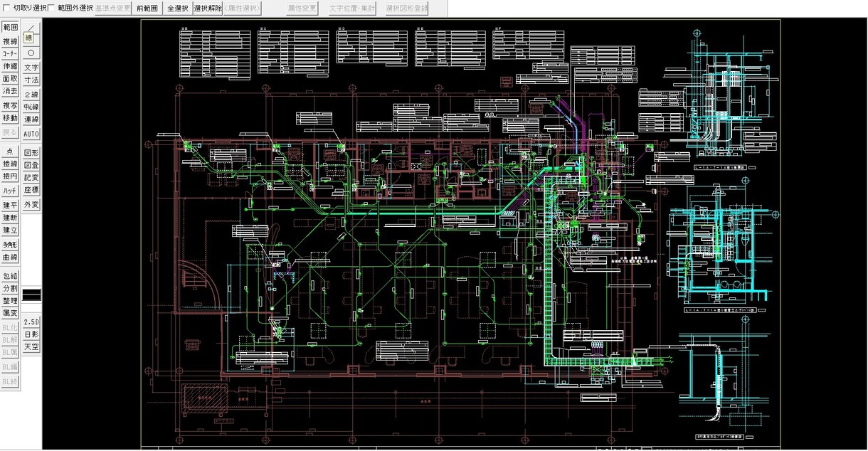This screenshot has height=451, width=868.
Task: Select the 属変 attribute change tool
Action: (10, 314)
